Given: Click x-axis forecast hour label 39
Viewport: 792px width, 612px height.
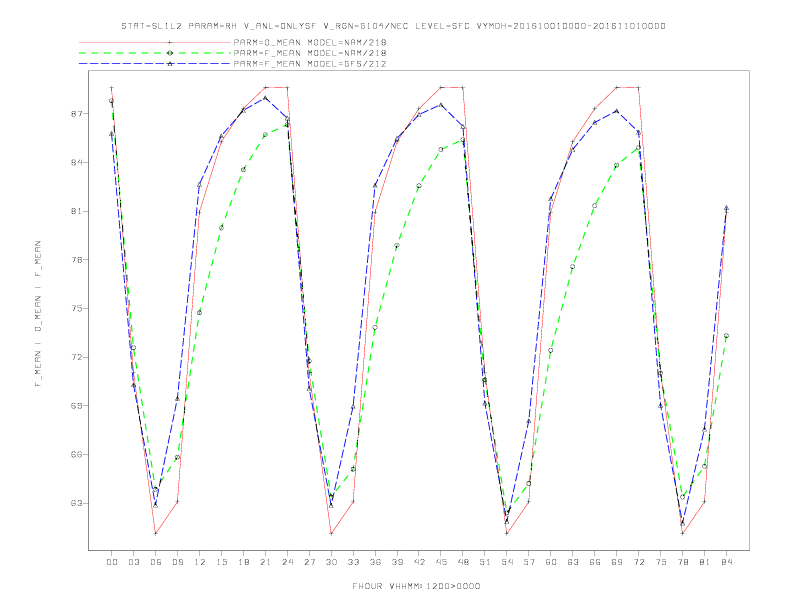Looking at the screenshot, I should pyautogui.click(x=397, y=562).
